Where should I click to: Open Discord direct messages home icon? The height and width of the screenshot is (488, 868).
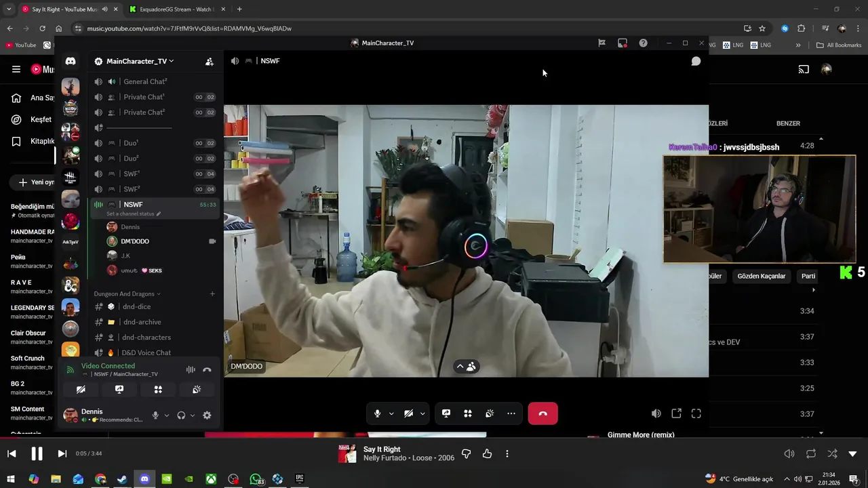click(71, 61)
